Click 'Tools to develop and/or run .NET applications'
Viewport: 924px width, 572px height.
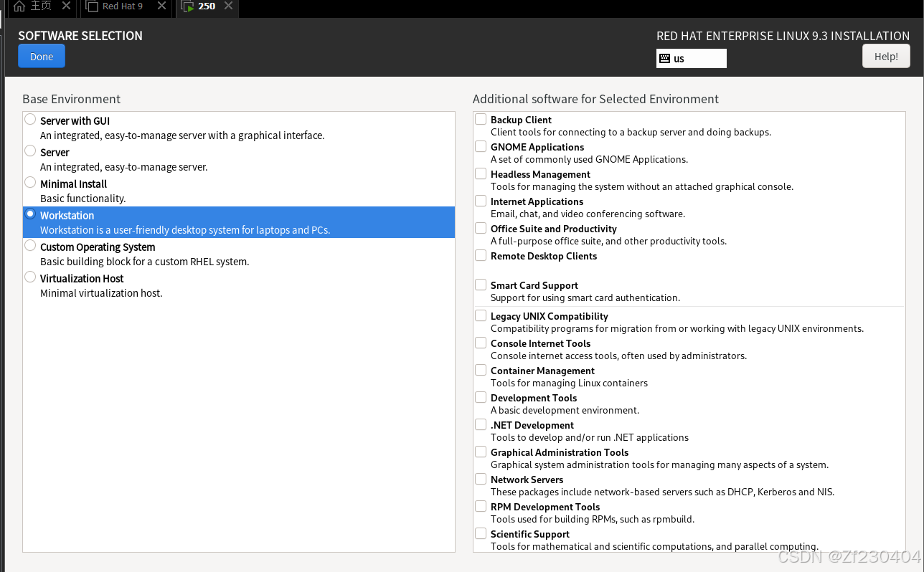(590, 437)
